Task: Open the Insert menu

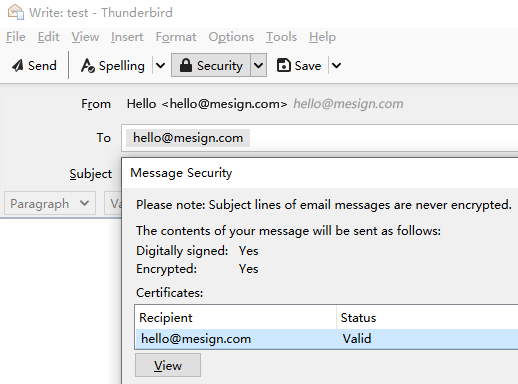Action: point(127,37)
